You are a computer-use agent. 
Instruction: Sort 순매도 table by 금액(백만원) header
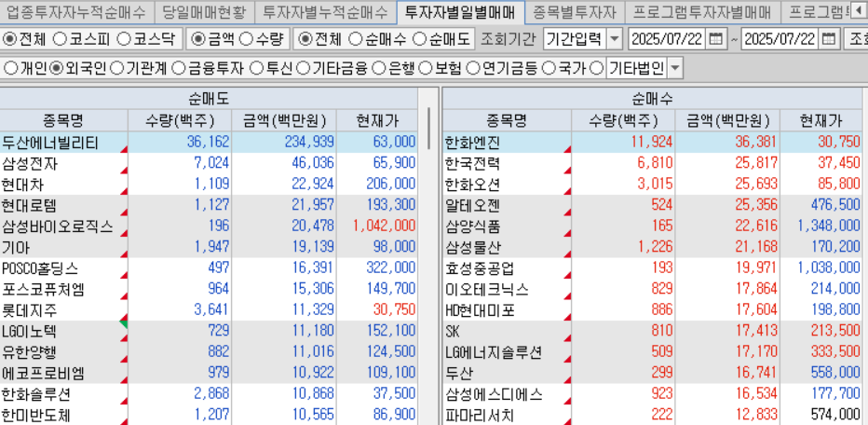point(284,120)
